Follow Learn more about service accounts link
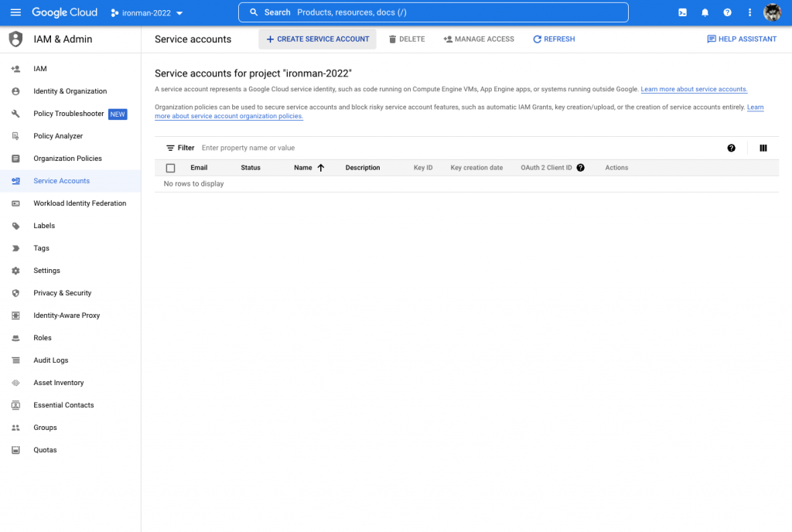 pyautogui.click(x=694, y=89)
